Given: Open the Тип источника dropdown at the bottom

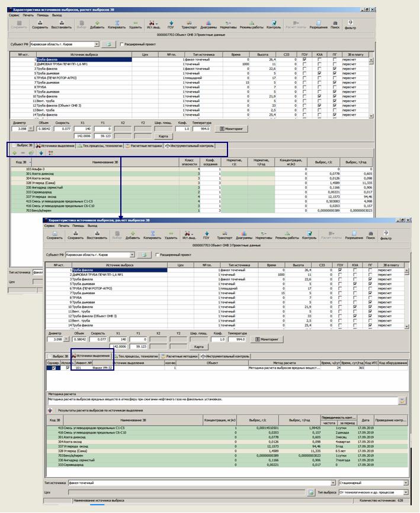Looking at the screenshot, I should point(333,483).
